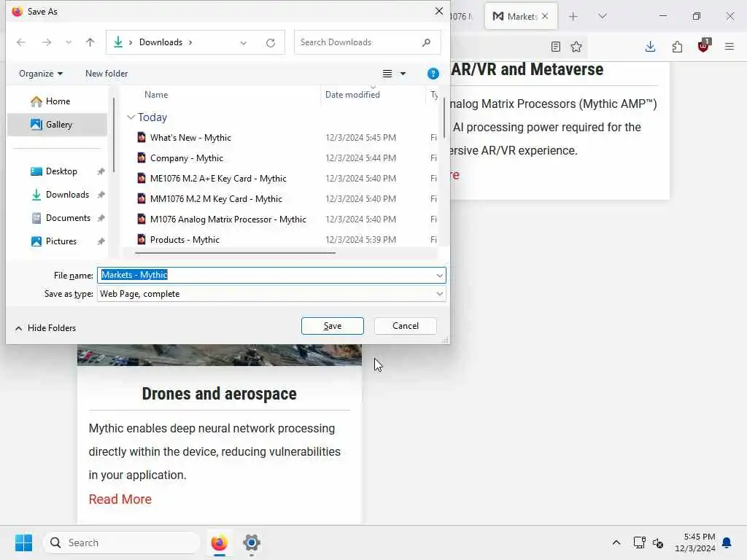Click Drones 'Read More' link
The width and height of the screenshot is (747, 560).
(120, 499)
